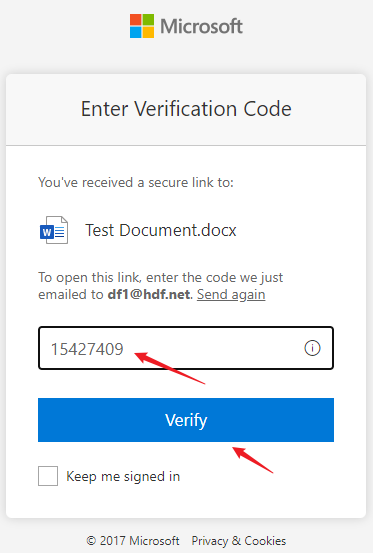Open the info icon in code field
The width and height of the screenshot is (373, 553).
point(312,348)
